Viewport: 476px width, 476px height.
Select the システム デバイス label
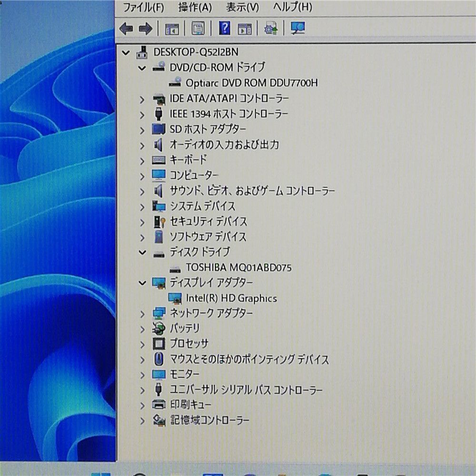click(x=202, y=206)
